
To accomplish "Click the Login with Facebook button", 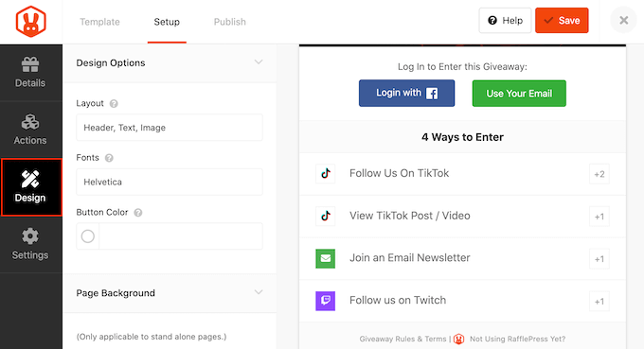I will [x=406, y=93].
